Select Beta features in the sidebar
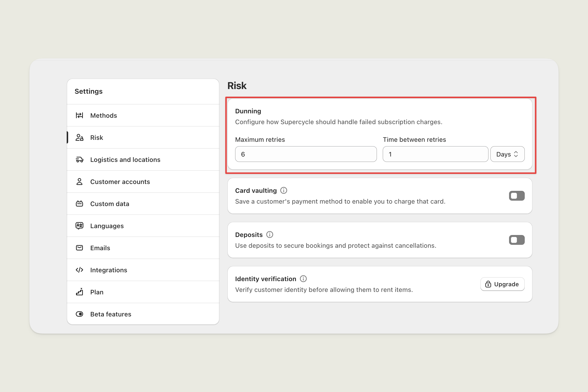Viewport: 588px width, 392px height. [110, 314]
